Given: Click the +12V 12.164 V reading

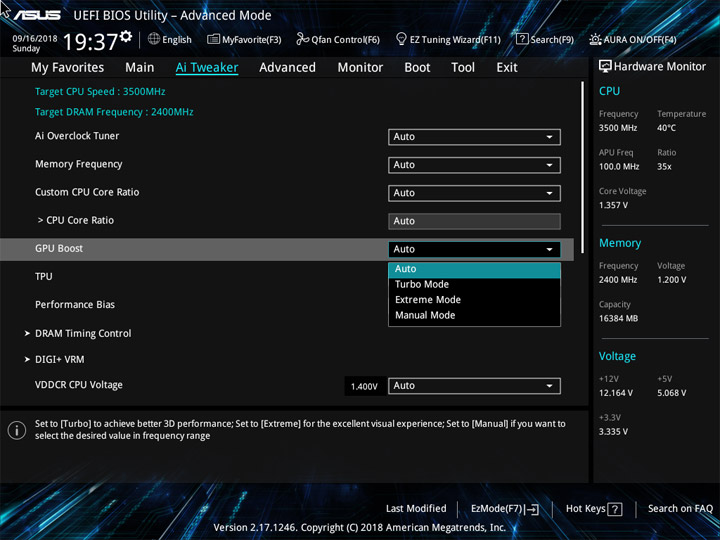Looking at the screenshot, I should click(616, 393).
